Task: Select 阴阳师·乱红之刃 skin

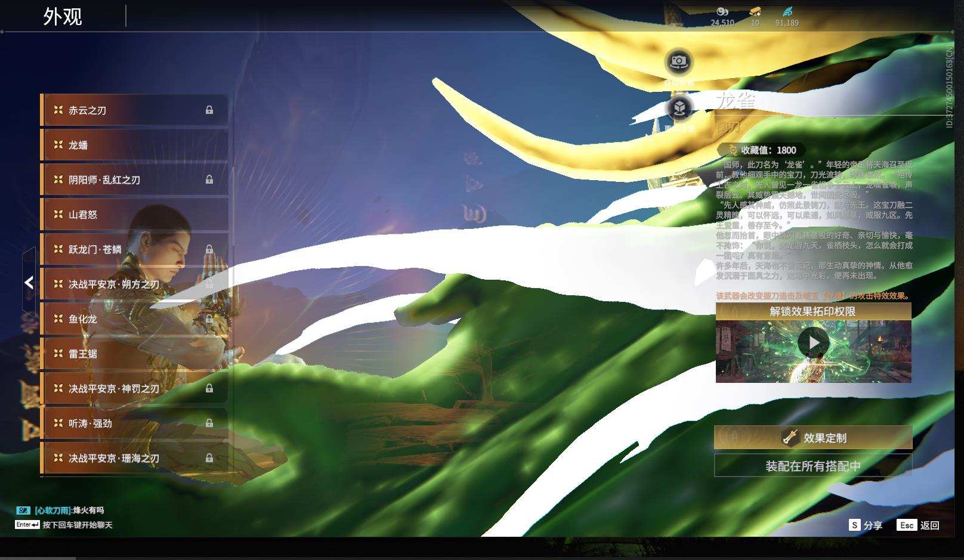Action: point(134,180)
